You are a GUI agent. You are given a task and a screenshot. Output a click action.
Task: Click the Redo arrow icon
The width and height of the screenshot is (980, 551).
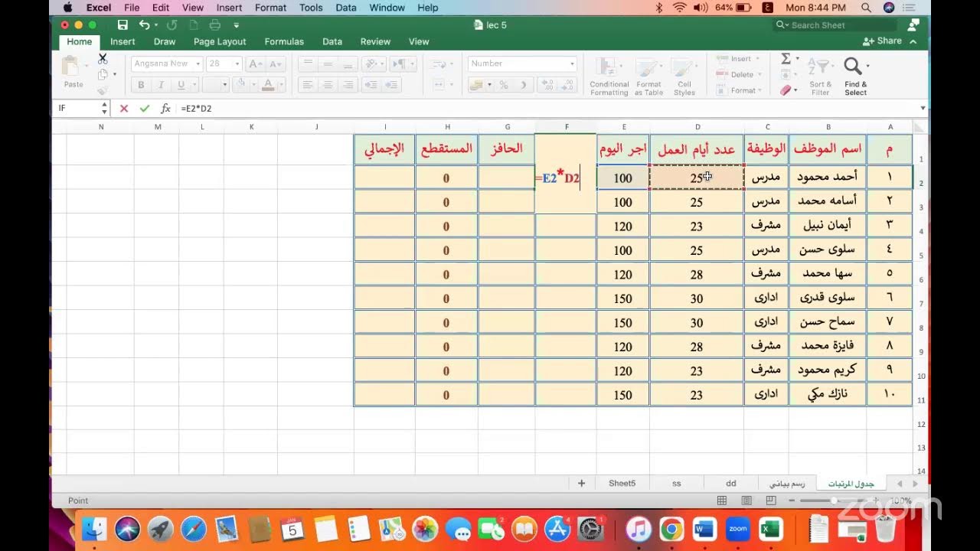point(172,25)
